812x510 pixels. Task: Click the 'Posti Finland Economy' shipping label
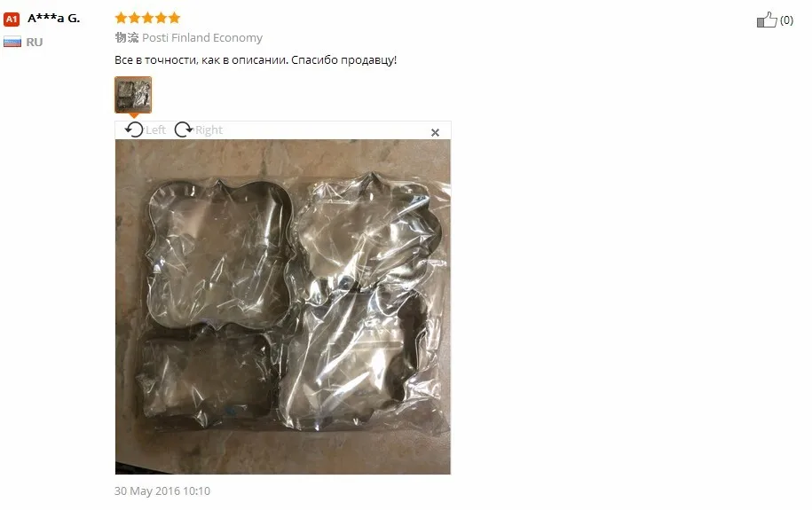(x=202, y=38)
